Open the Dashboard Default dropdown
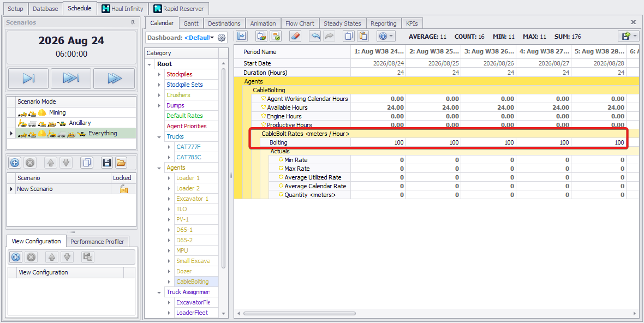Image resolution: width=644 pixels, height=323 pixels. (x=212, y=38)
